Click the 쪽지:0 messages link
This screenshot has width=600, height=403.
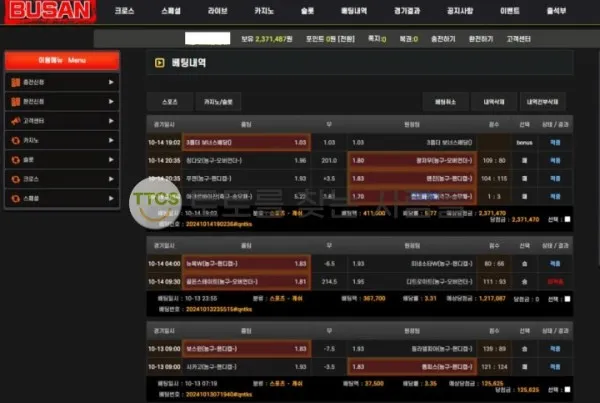point(377,39)
